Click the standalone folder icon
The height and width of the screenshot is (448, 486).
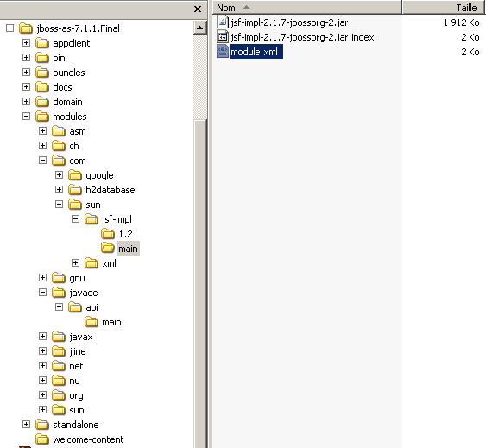[42, 425]
